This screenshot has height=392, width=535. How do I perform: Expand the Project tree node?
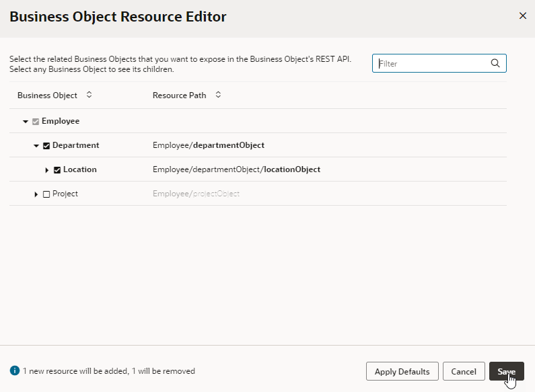point(36,194)
